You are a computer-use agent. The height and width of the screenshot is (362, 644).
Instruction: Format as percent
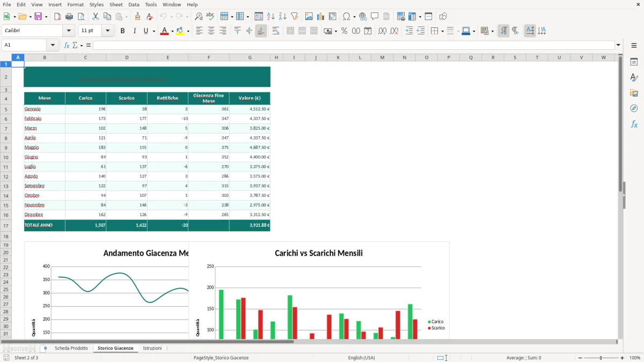345,31
